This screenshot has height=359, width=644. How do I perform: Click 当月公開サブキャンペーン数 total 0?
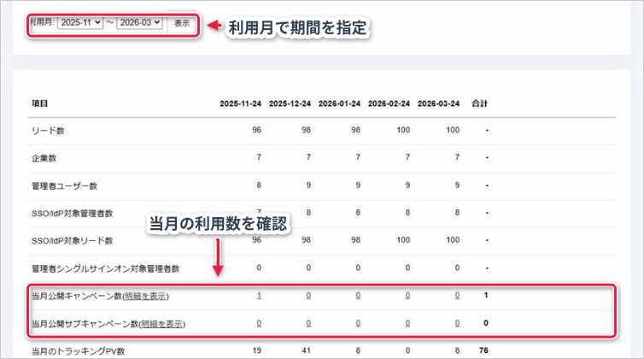coord(485,323)
